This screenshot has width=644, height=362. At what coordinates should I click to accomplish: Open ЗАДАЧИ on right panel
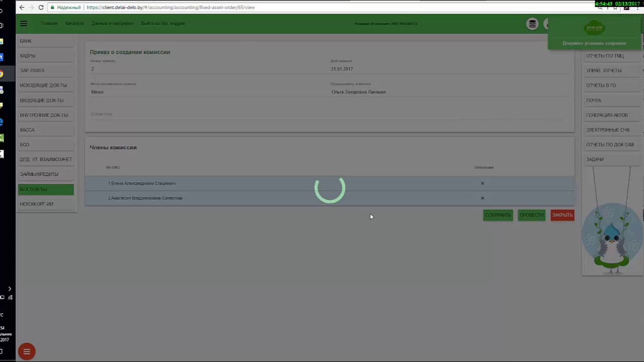coord(611,159)
